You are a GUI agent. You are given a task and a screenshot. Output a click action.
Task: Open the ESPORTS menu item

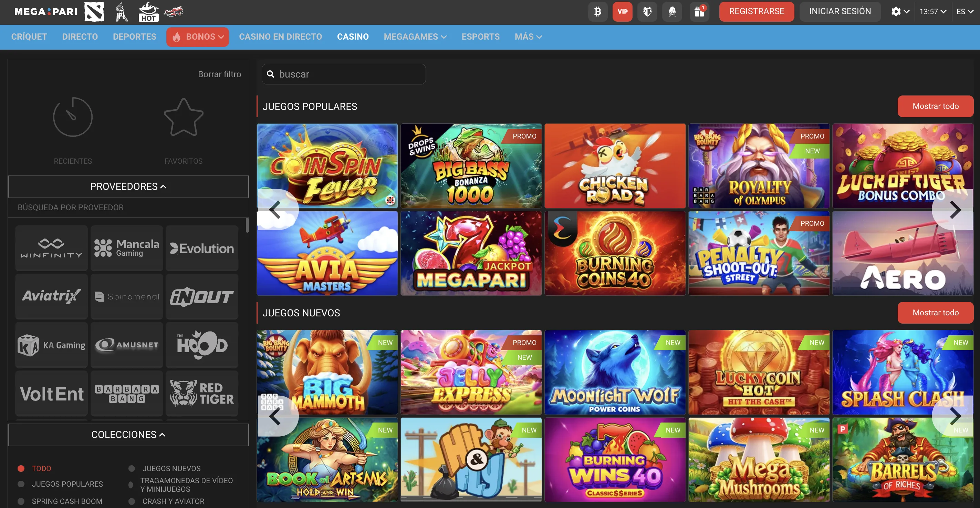(480, 37)
